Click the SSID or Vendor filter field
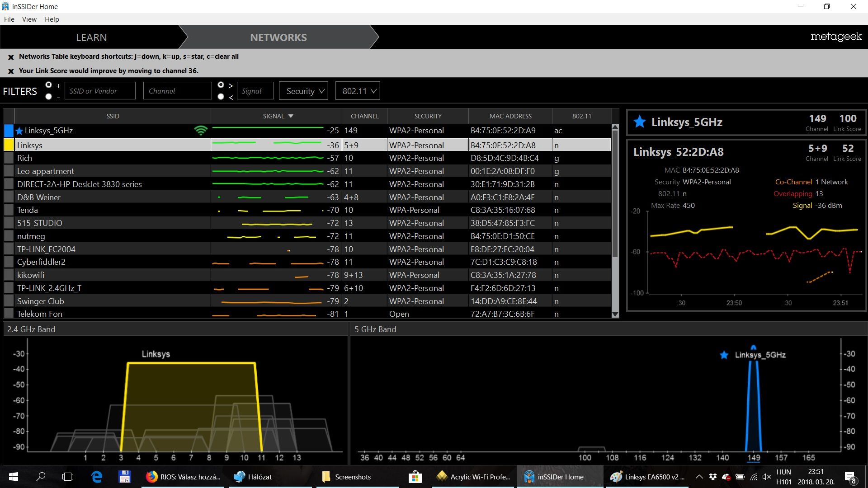 click(100, 91)
